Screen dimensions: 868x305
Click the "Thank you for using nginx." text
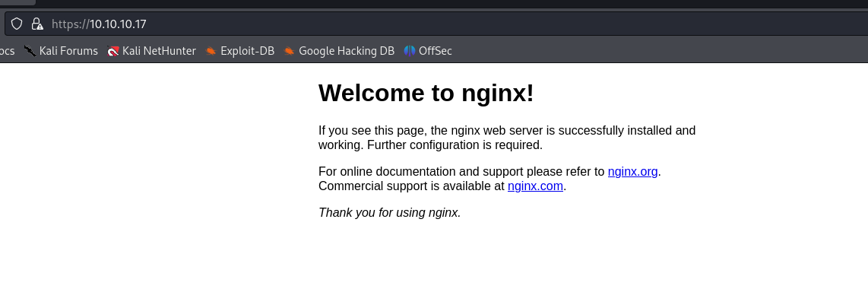pos(389,213)
